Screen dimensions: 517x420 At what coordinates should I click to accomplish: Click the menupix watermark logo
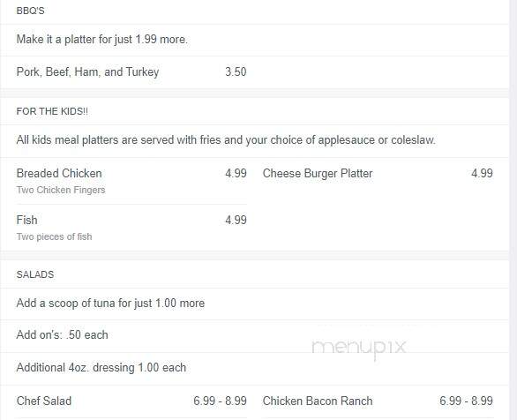tap(359, 348)
